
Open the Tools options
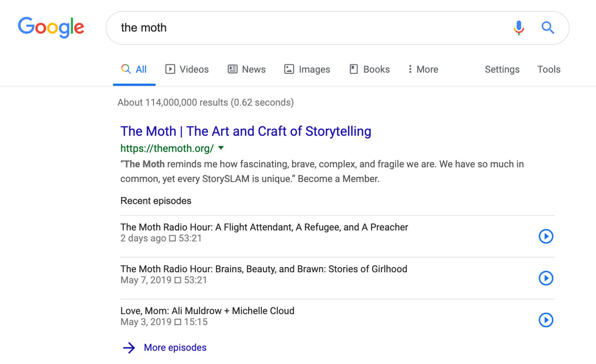tap(549, 69)
